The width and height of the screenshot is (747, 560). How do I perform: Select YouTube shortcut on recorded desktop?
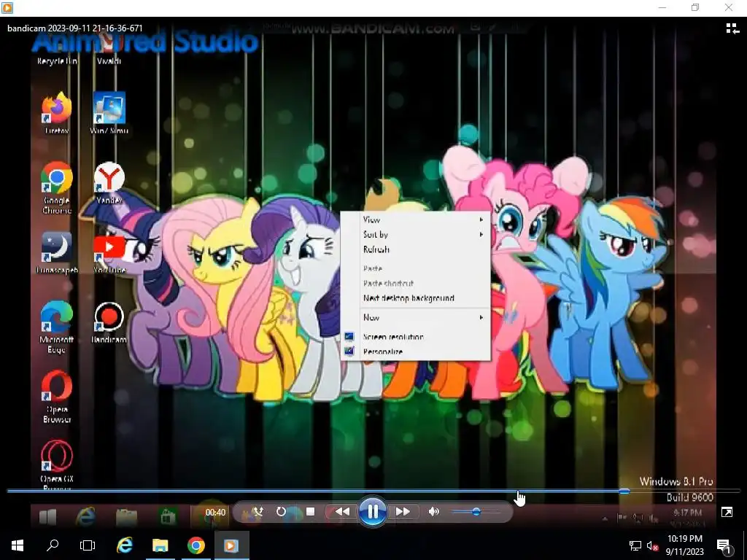[109, 253]
